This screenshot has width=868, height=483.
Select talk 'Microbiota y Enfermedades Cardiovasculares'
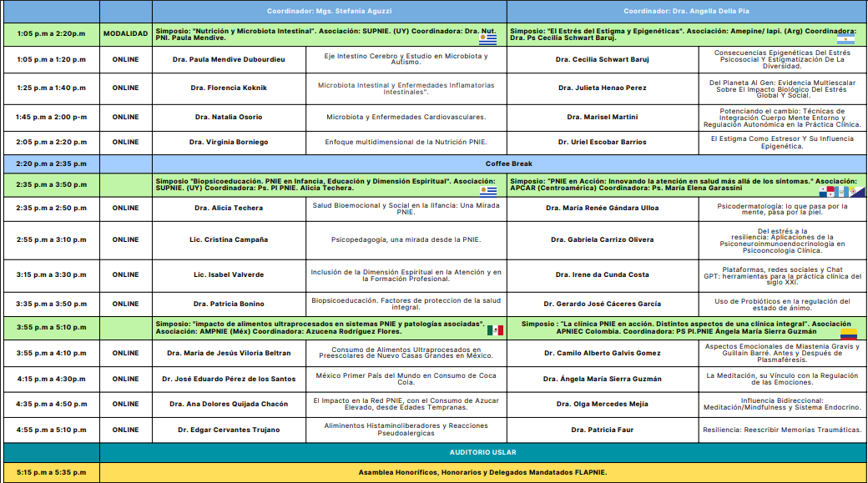click(x=406, y=118)
